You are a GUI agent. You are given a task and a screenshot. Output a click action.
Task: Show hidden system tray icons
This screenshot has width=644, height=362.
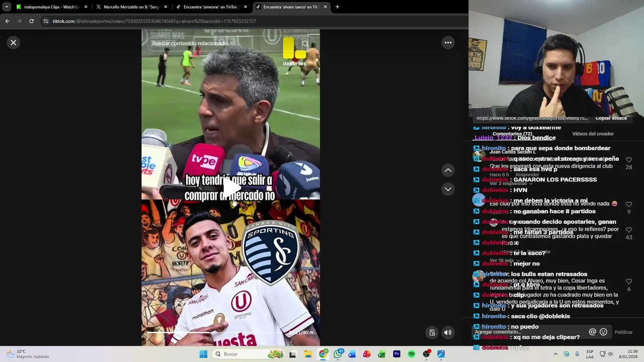(x=555, y=354)
